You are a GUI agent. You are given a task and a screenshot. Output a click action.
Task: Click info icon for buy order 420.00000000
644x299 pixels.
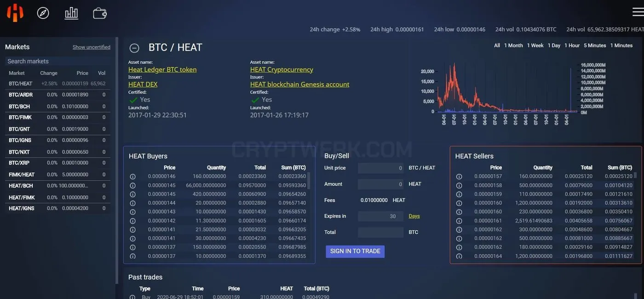coord(132,194)
